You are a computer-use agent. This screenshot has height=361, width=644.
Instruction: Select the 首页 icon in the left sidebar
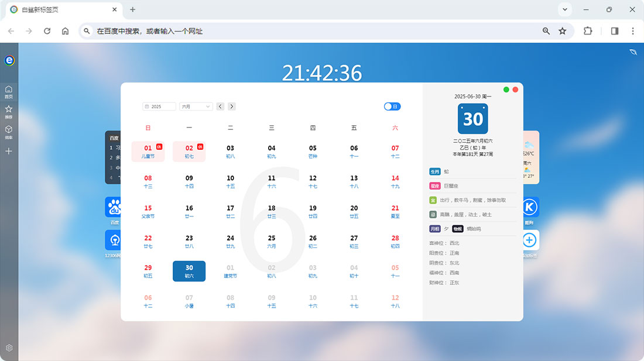(8, 89)
